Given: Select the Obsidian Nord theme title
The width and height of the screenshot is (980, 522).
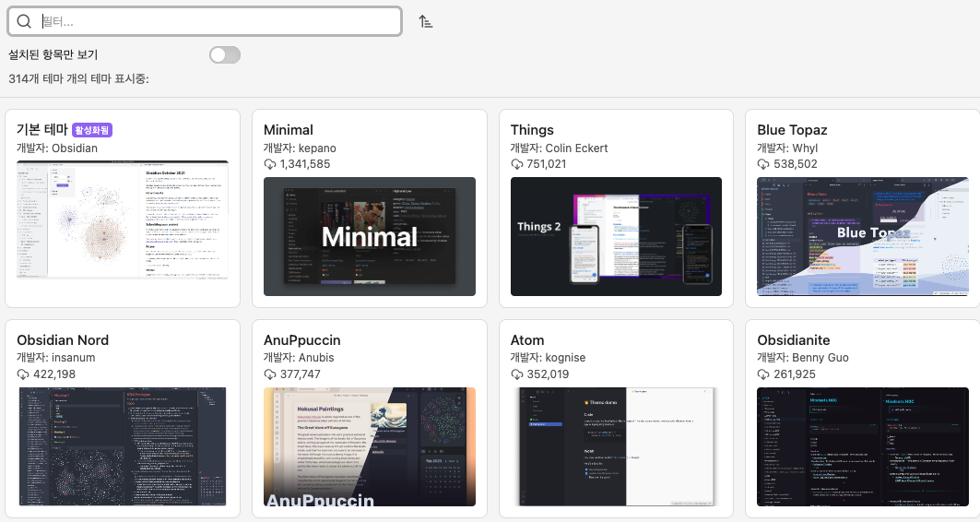Looking at the screenshot, I should tap(63, 340).
